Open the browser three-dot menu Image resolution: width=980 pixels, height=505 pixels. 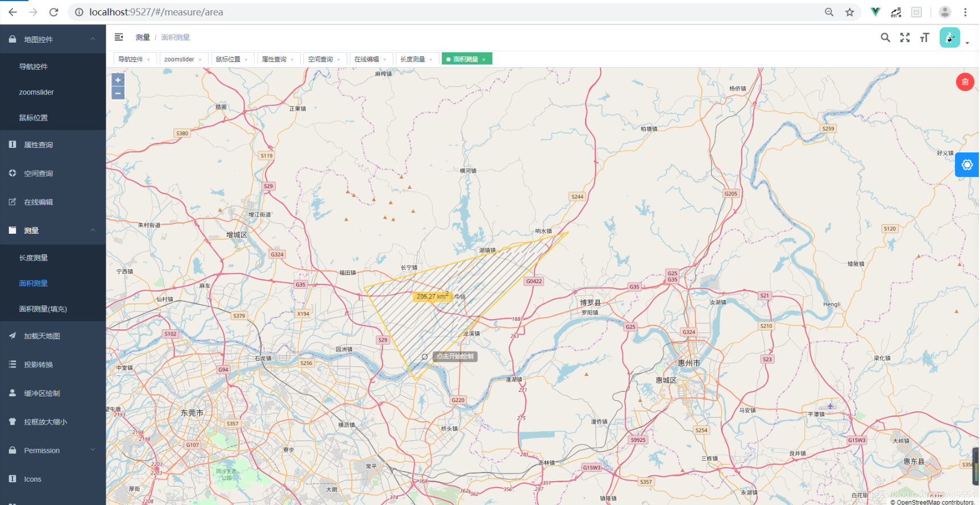tap(965, 12)
